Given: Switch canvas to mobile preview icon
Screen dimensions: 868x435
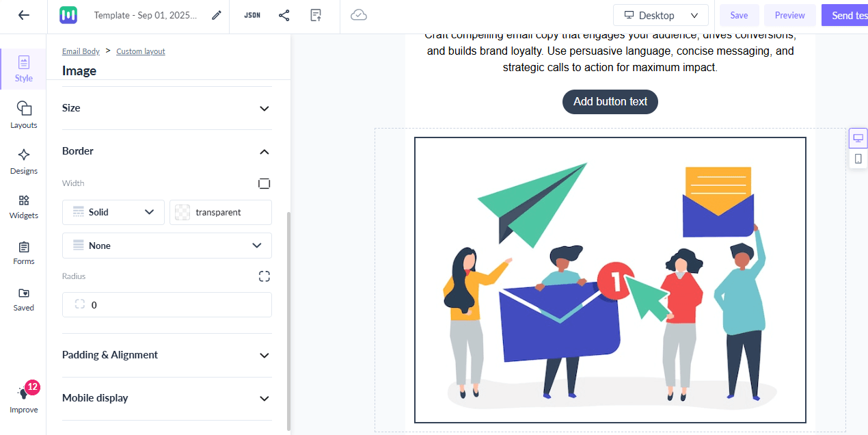Looking at the screenshot, I should click(x=858, y=159).
